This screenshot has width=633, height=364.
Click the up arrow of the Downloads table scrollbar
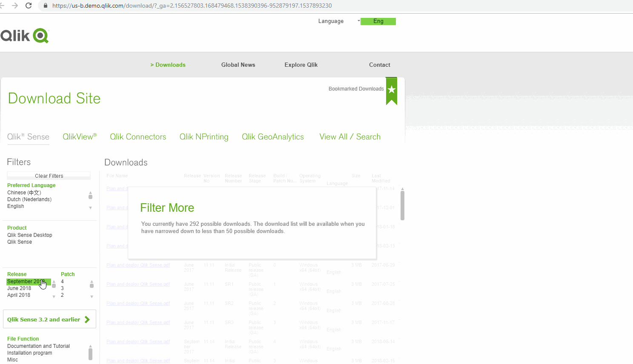(x=402, y=189)
